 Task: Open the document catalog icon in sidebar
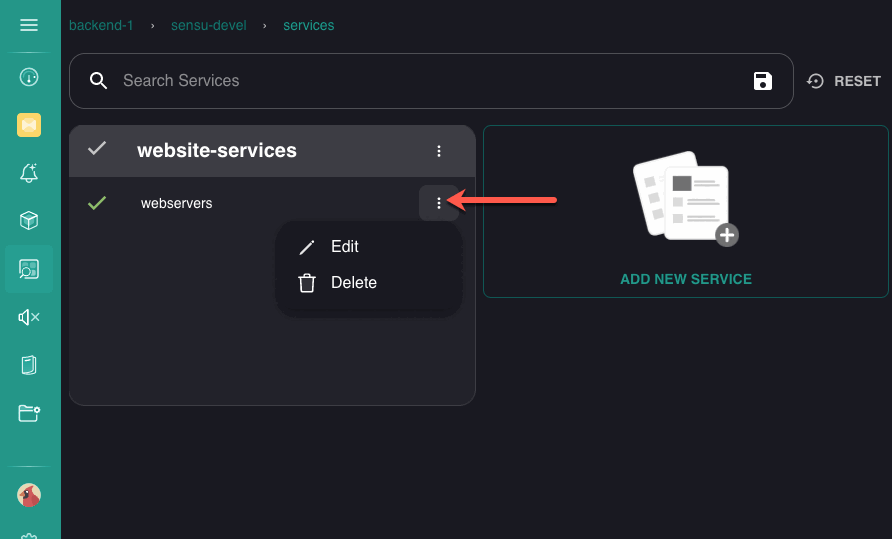(x=29, y=365)
